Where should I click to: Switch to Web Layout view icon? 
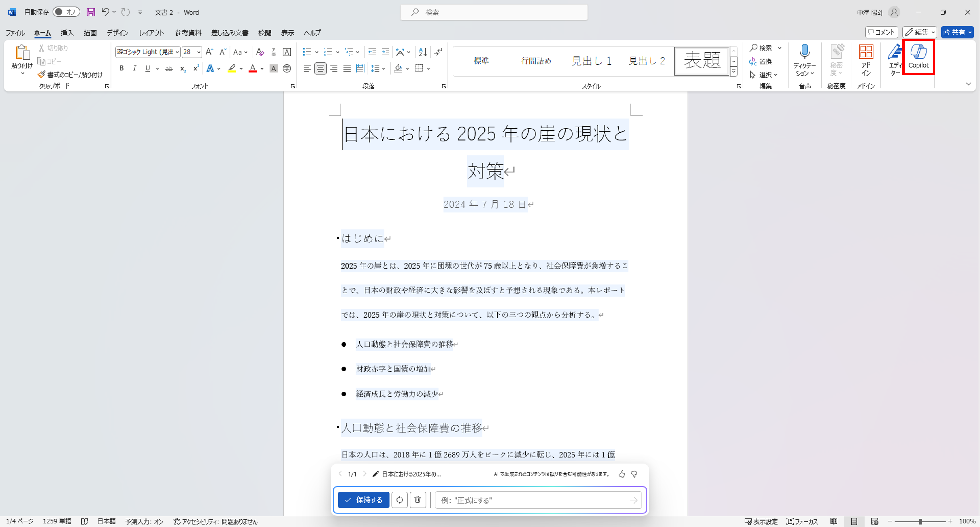tap(875, 521)
